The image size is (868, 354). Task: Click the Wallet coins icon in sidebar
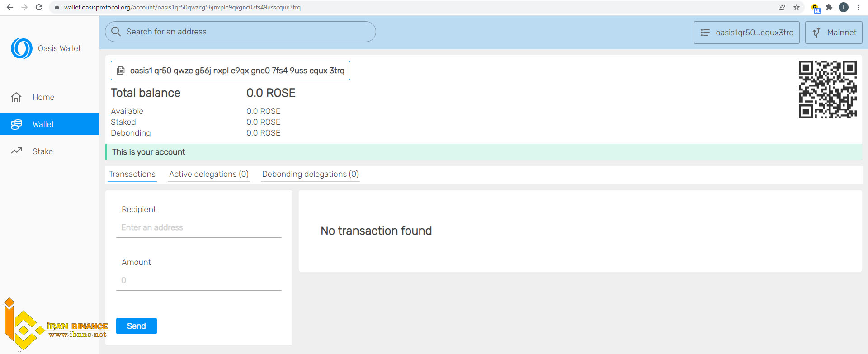(x=16, y=124)
